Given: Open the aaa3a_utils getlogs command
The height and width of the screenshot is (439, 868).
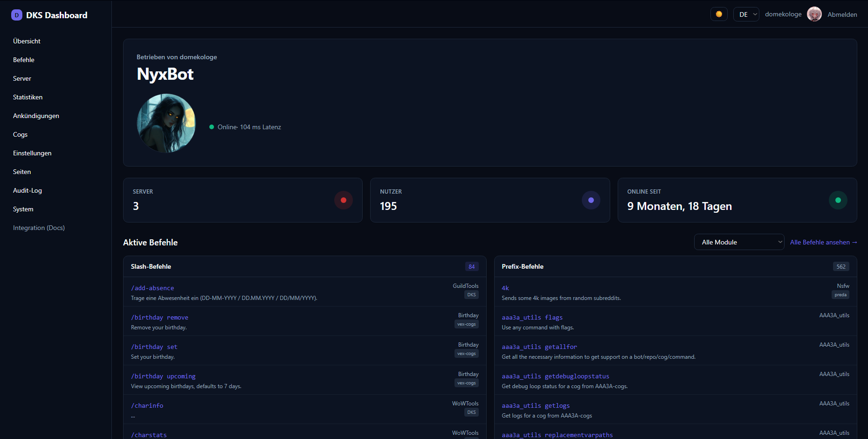Looking at the screenshot, I should (x=536, y=405).
